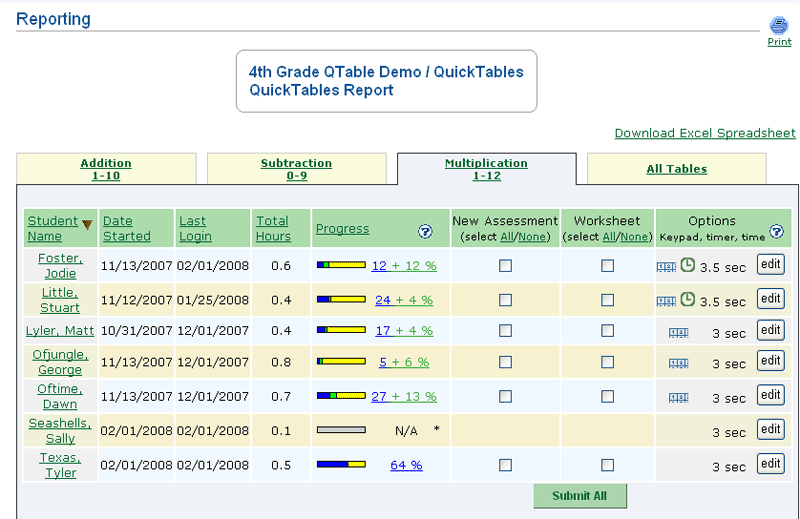Check New Assessment box for Jodie Foster
This screenshot has width=800, height=519.
coord(505,266)
